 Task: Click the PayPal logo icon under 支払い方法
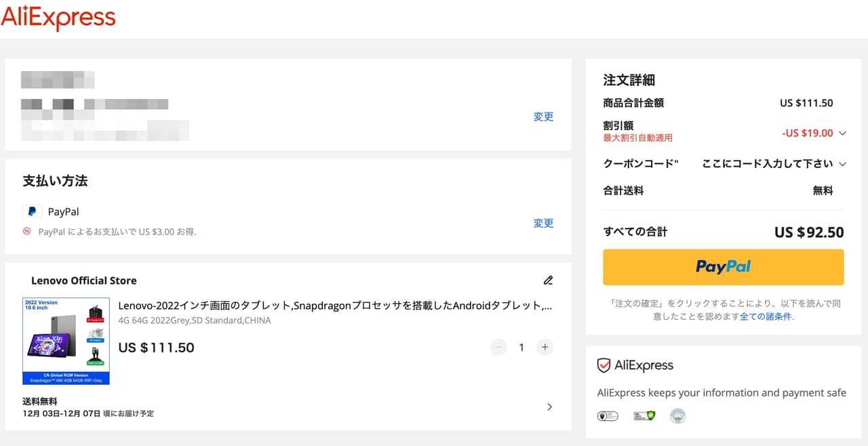[x=32, y=211]
